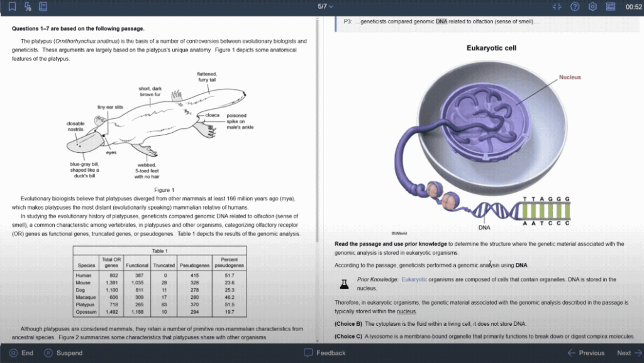Open the settings gear icon
This screenshot has width=644, height=363.
click(x=592, y=7)
